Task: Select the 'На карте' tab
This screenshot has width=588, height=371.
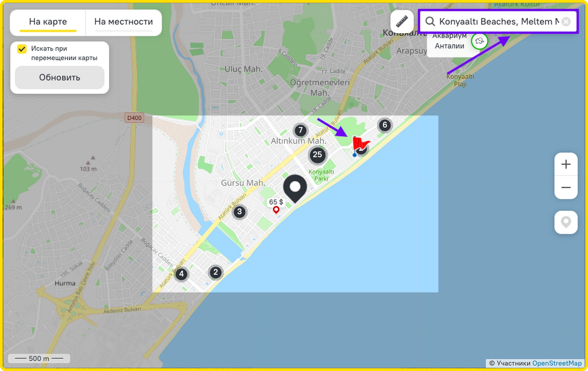Action: 48,22
